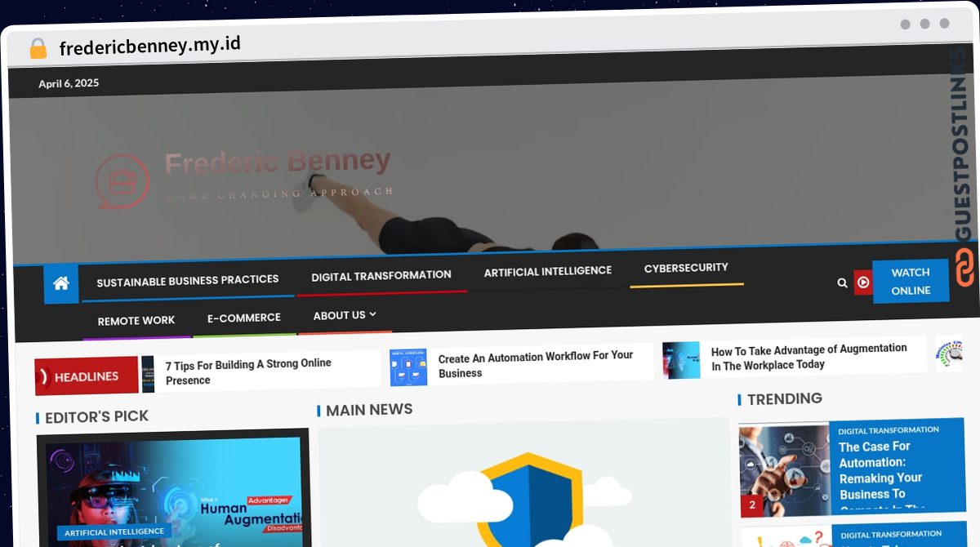This screenshot has height=547, width=980.
Task: Open Digital Transformation menu item
Action: tap(381, 276)
